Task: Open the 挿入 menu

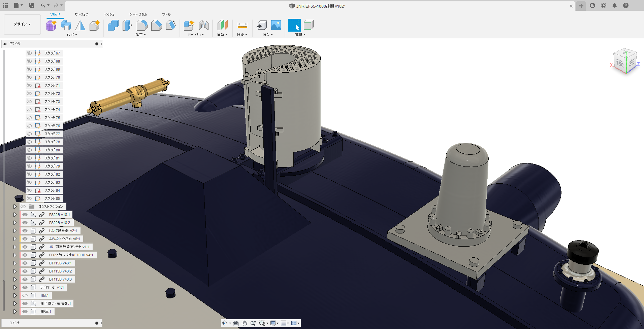Action: point(268,35)
